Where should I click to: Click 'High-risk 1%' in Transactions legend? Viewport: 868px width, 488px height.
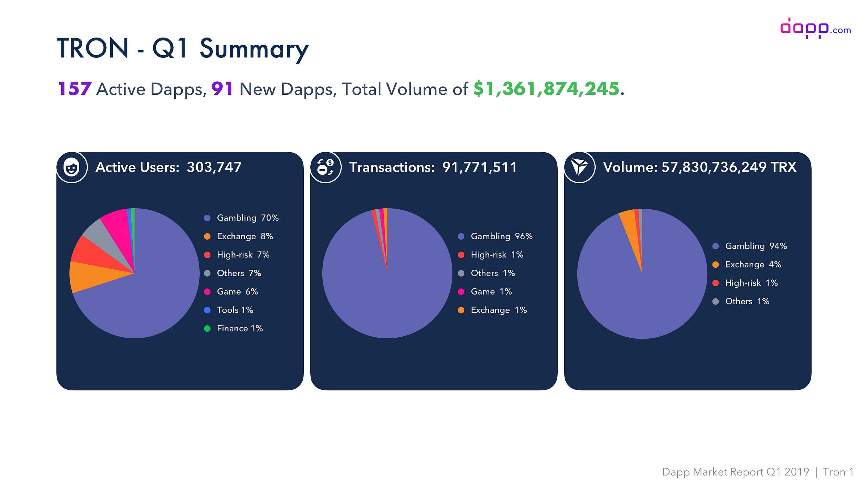click(497, 255)
